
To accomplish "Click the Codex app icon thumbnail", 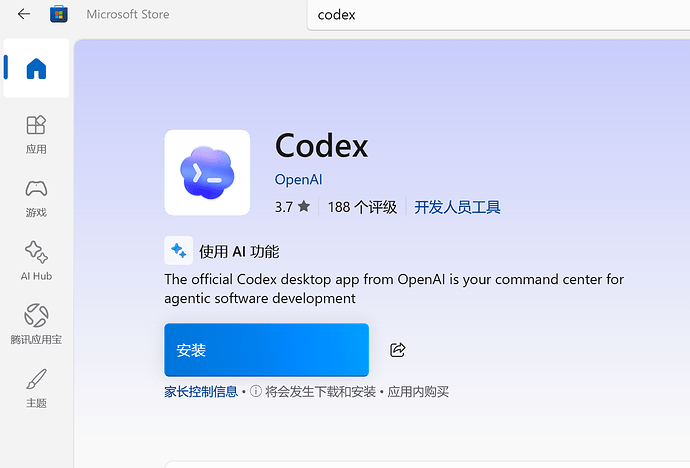I will point(207,172).
